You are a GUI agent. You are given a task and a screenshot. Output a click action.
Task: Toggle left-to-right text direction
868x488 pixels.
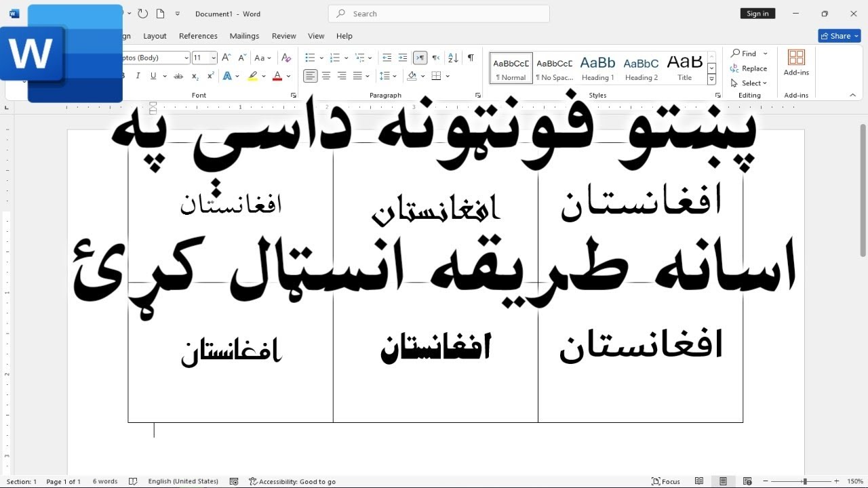click(420, 58)
